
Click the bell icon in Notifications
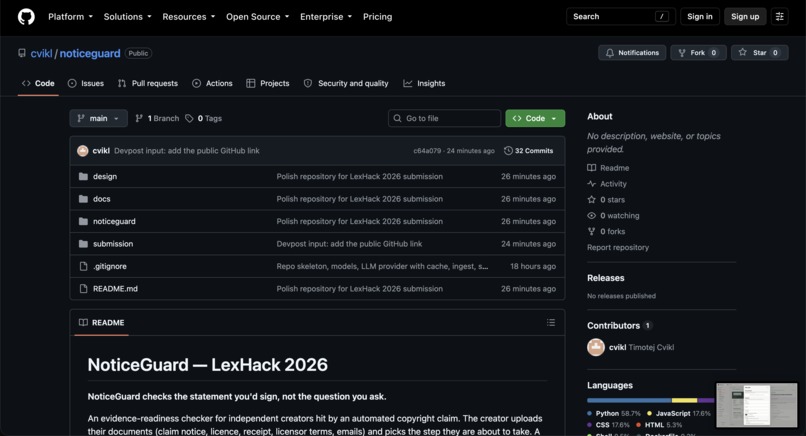(x=610, y=52)
